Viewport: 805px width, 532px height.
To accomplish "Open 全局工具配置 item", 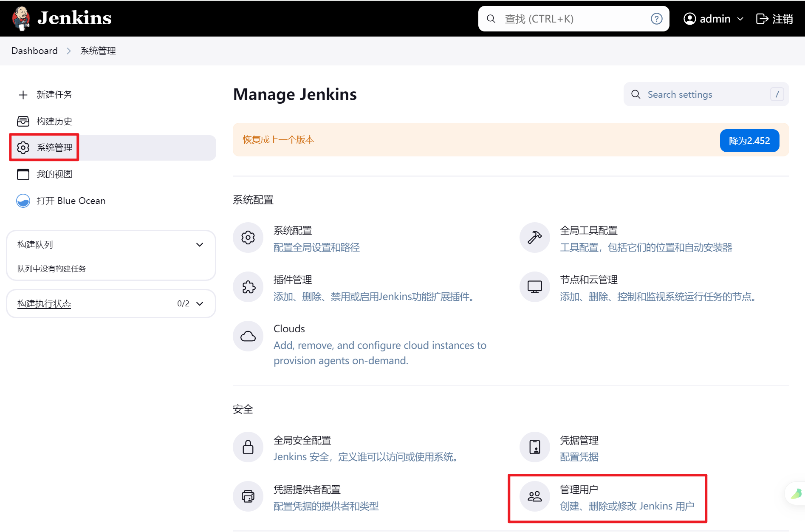I will 646,239.
